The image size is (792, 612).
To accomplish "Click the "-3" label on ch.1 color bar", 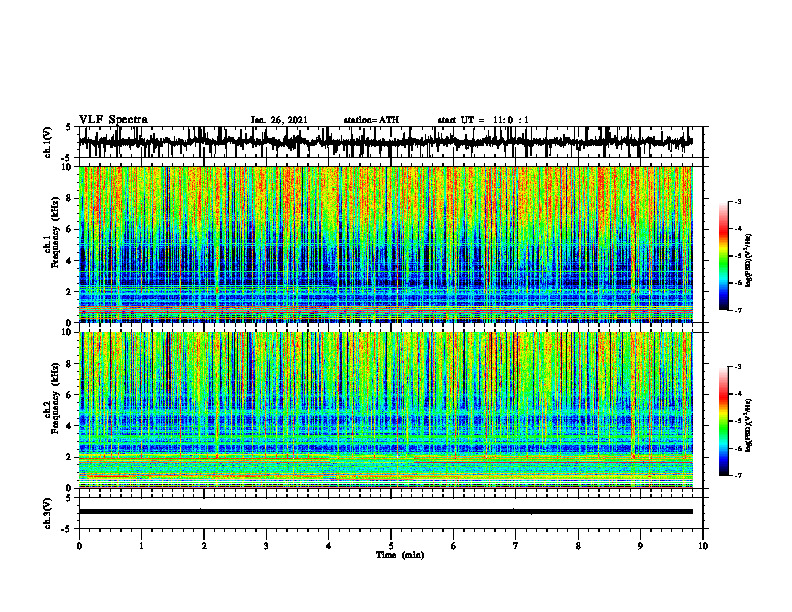I will 738,202.
